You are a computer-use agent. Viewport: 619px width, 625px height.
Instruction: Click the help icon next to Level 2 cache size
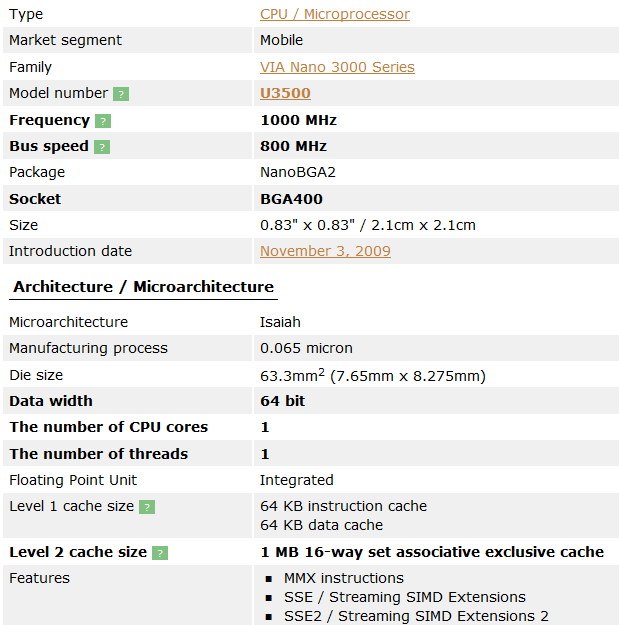point(160,553)
